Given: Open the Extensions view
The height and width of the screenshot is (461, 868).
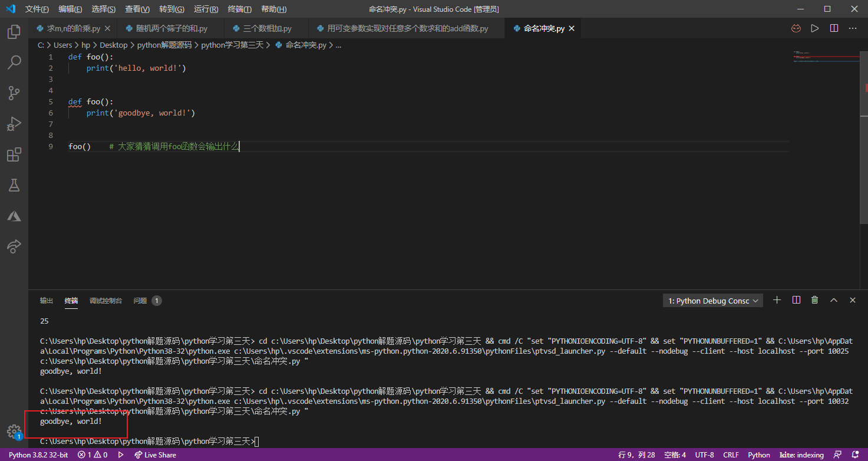Looking at the screenshot, I should click(14, 154).
